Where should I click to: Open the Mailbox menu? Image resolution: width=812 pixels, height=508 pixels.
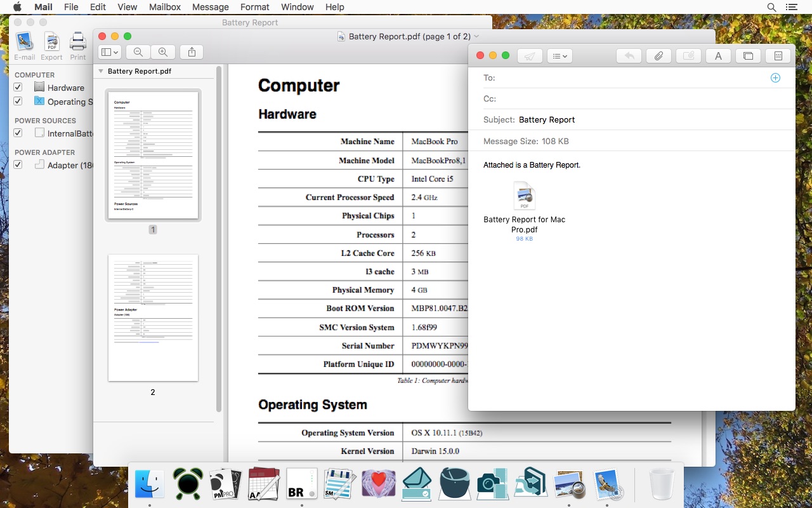(165, 7)
